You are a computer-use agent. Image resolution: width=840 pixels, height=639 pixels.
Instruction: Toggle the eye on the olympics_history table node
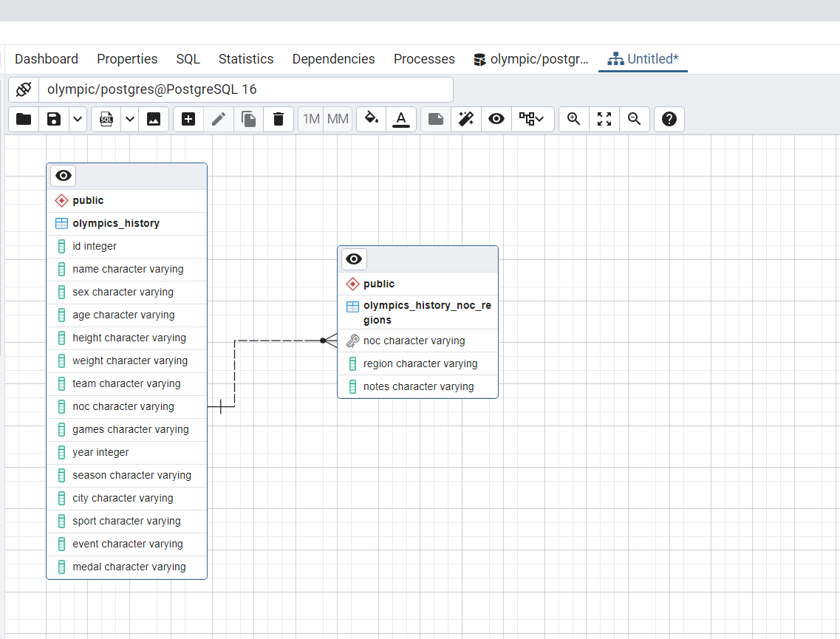[63, 176]
